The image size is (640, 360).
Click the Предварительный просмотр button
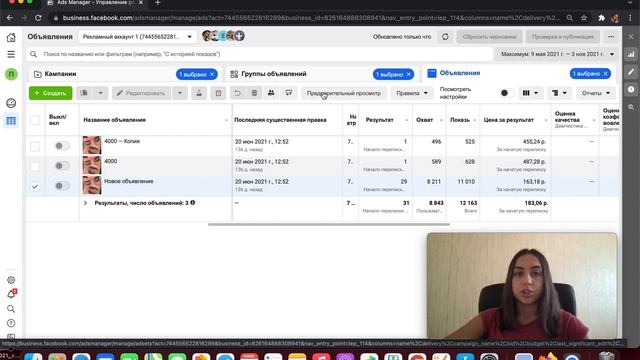(x=344, y=93)
